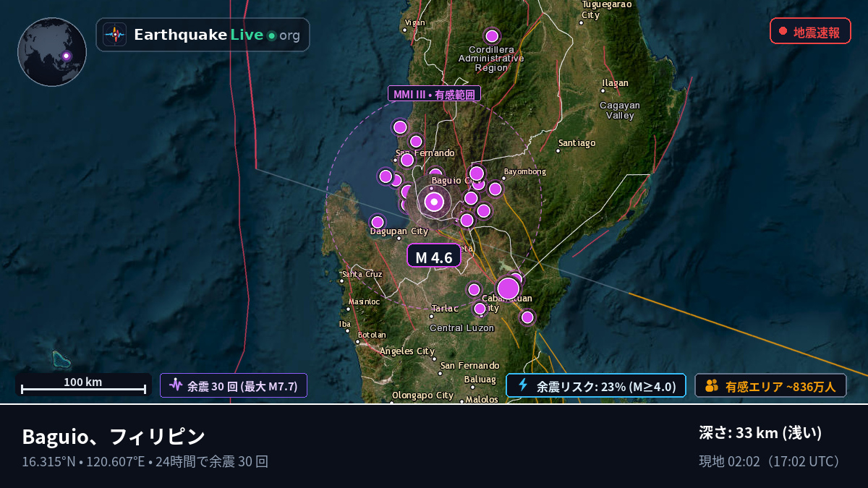Click the Earthquake Live compass logo icon
This screenshot has width=868, height=488.
click(x=114, y=35)
